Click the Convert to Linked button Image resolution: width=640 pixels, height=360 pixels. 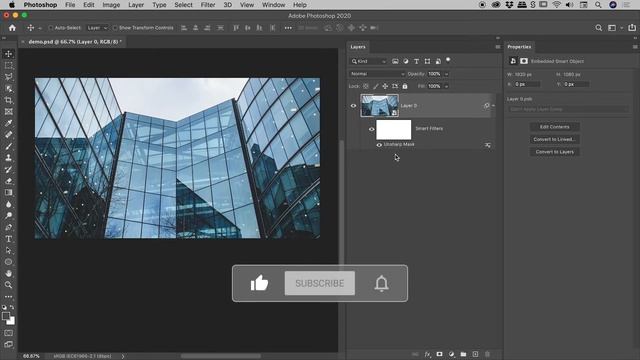click(554, 139)
